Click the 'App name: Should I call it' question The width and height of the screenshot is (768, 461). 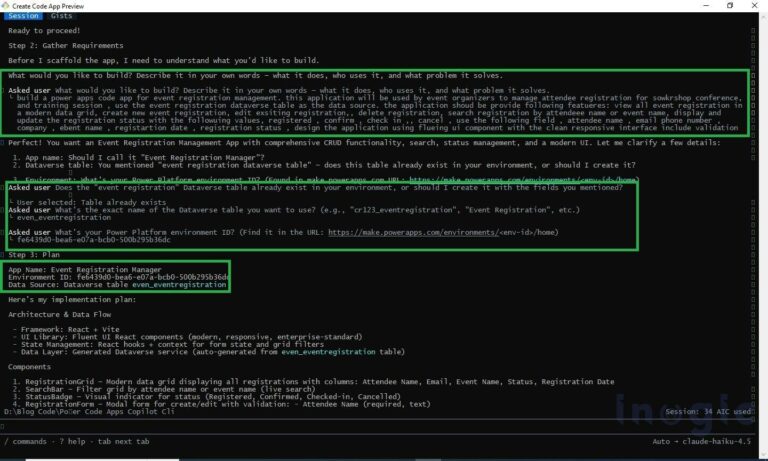coord(139,157)
